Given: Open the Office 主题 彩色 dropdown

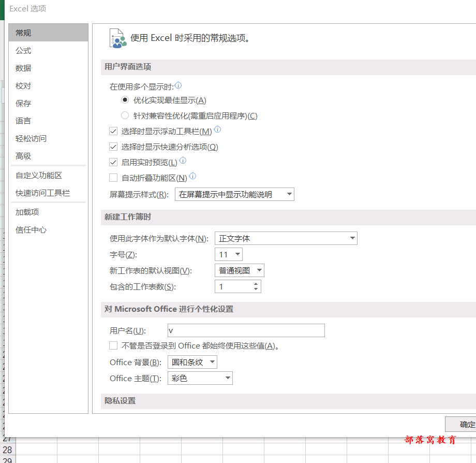Looking at the screenshot, I should pos(200,378).
